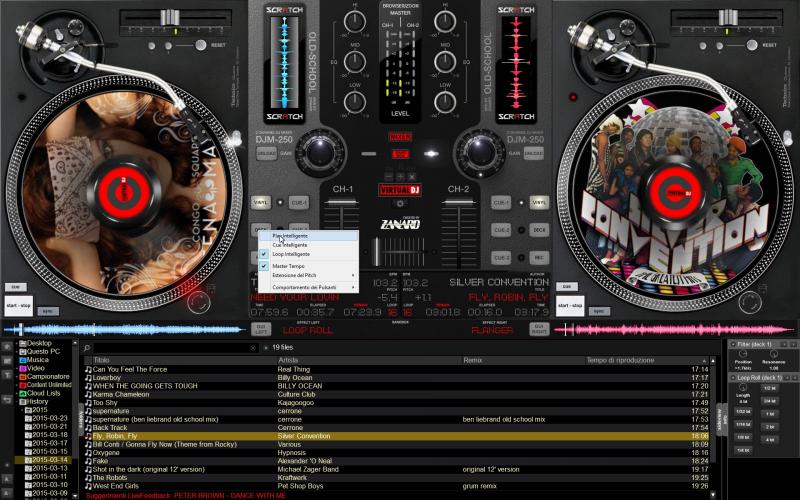Select the Oxygene track by Hypnosis
Image resolution: width=800 pixels, height=500 pixels.
click(x=398, y=453)
